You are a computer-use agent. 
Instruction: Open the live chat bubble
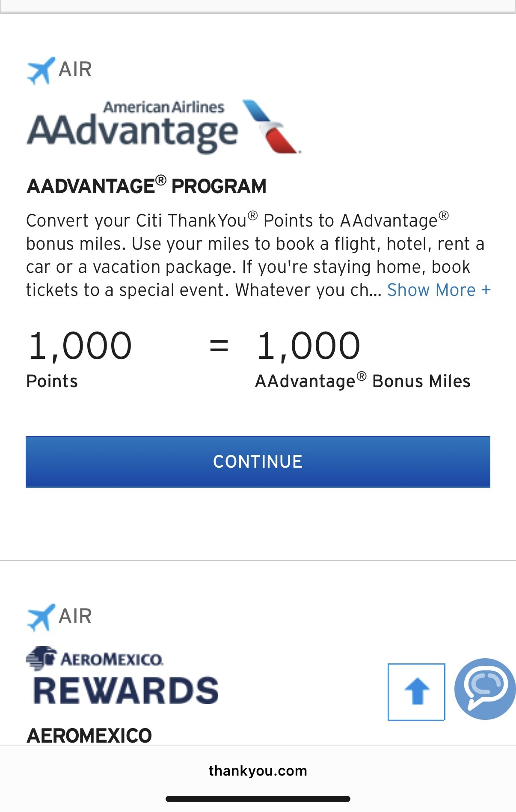click(x=485, y=689)
